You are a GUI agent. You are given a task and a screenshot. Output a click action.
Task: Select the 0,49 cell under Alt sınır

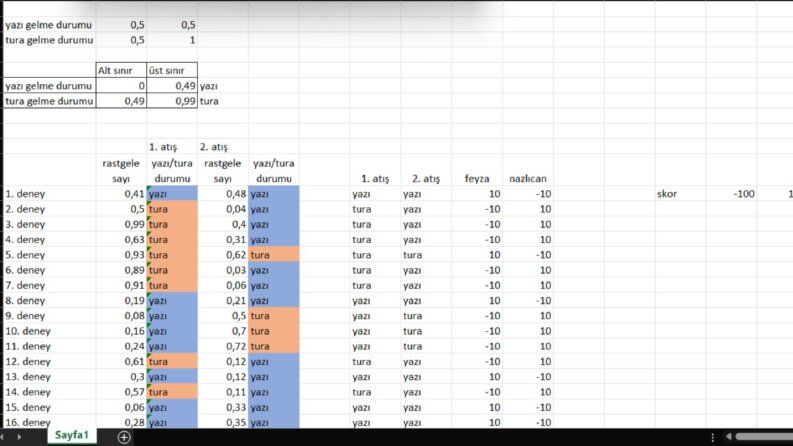point(121,101)
